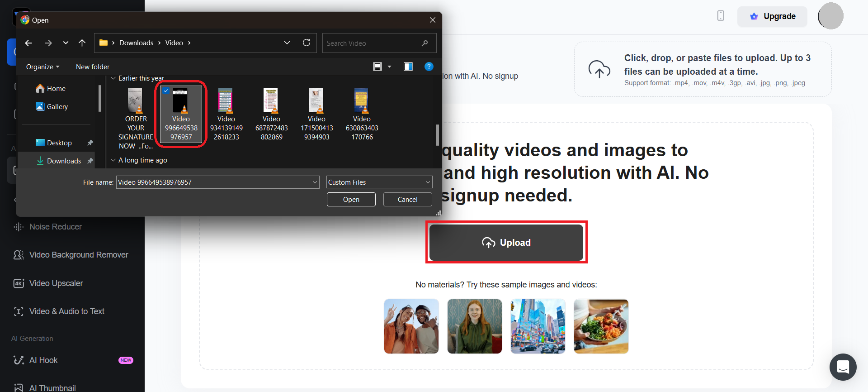
Task: Click the cloud upload icon in drop zone
Action: pyautogui.click(x=599, y=69)
